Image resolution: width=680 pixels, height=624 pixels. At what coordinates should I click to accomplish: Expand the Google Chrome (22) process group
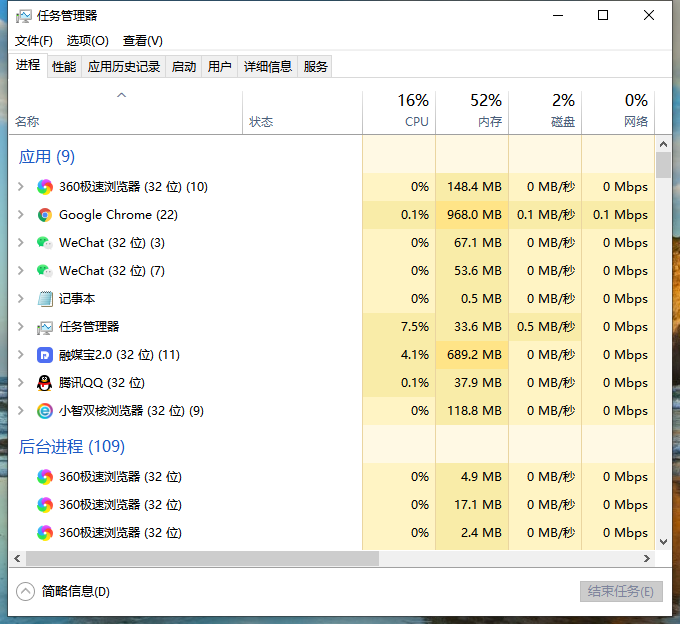click(x=21, y=215)
